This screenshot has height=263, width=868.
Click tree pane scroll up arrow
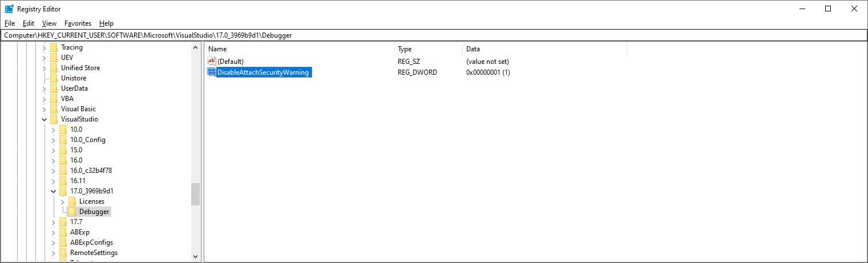click(x=196, y=48)
